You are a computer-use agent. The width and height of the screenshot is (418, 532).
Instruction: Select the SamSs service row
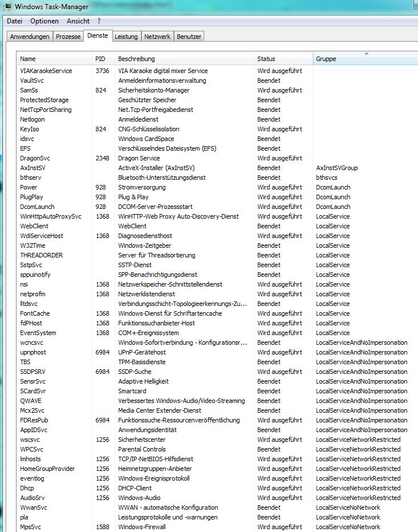coord(217,90)
